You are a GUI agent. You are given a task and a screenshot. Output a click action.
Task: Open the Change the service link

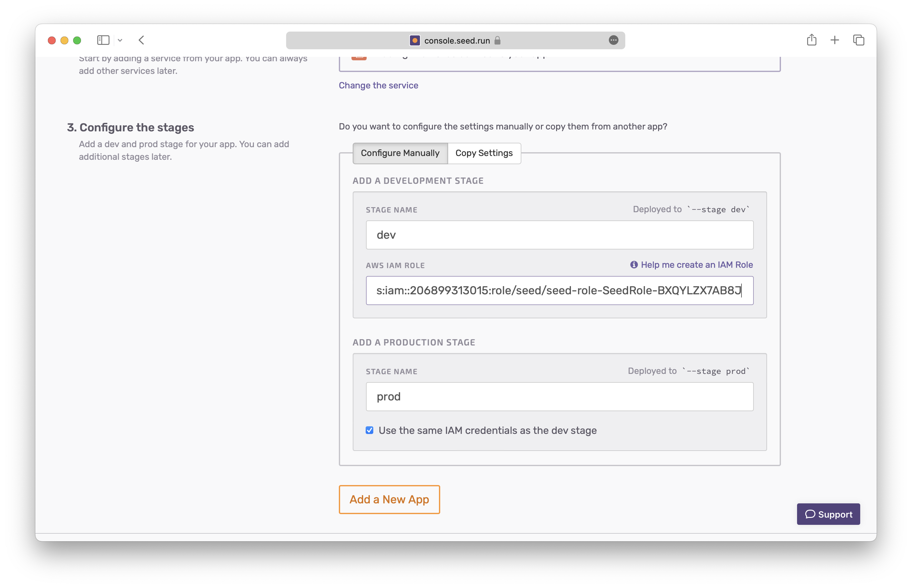pos(378,86)
